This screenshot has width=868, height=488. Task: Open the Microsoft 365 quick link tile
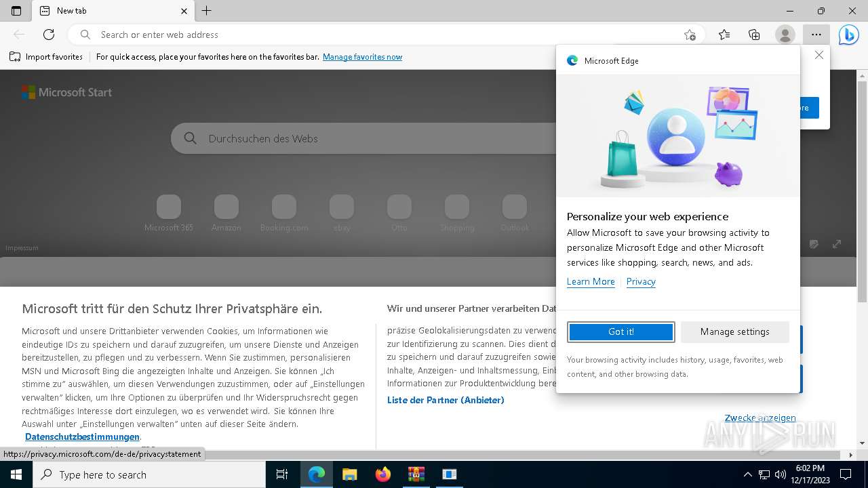point(169,213)
